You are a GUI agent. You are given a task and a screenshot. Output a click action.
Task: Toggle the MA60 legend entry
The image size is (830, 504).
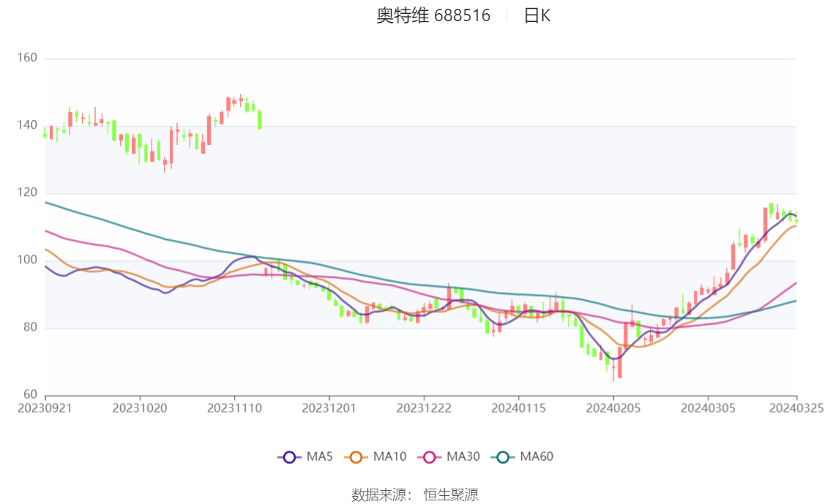point(523,456)
